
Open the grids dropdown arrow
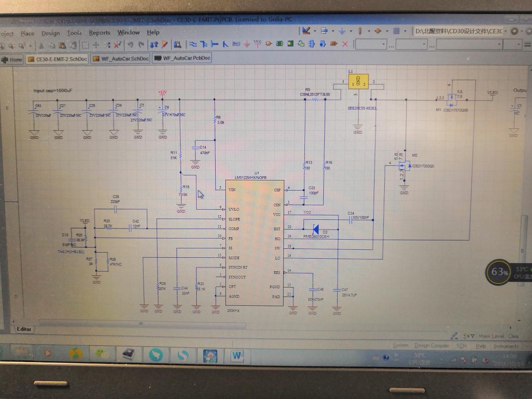(405, 31)
